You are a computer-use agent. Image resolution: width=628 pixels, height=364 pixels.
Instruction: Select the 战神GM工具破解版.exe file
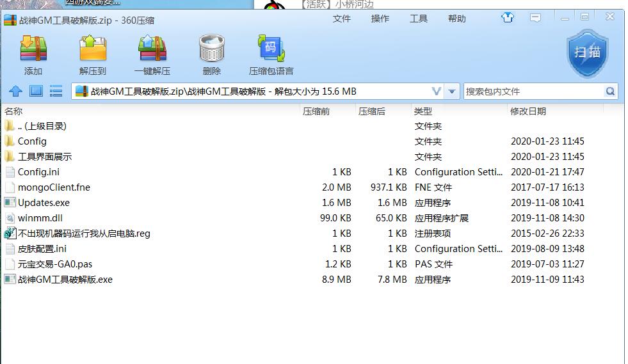[65, 280]
